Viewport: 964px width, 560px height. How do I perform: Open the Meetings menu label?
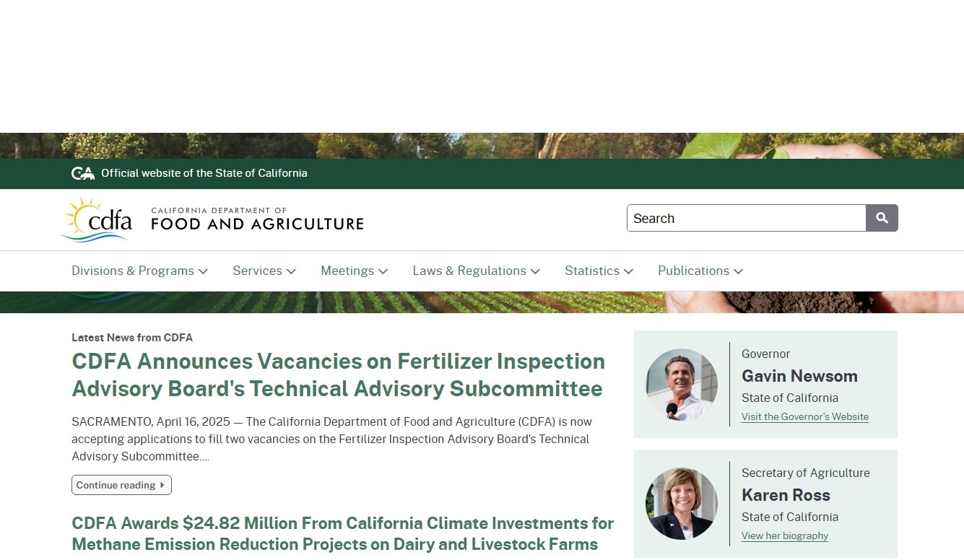pyautogui.click(x=347, y=271)
